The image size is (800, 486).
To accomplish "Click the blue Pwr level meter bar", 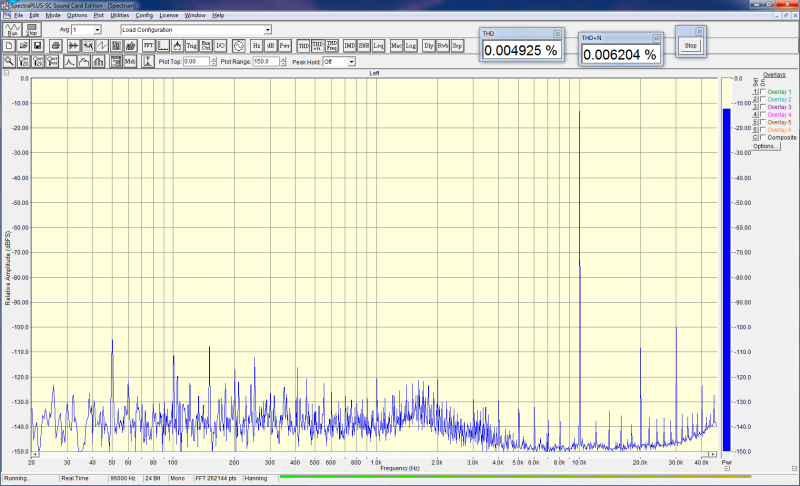I will [727, 279].
